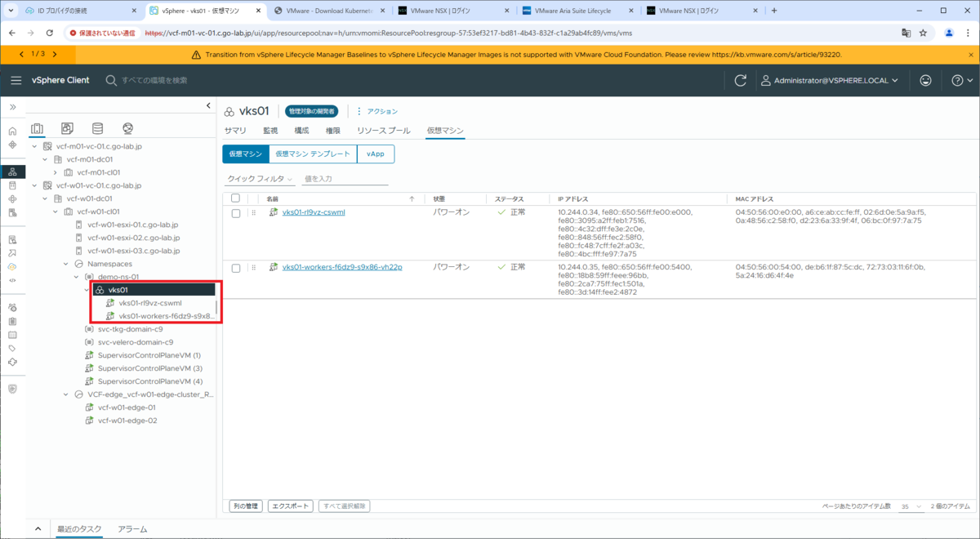The image size is (980, 539).
Task: Open the vSphere Client hamburger menu
Action: pos(16,80)
